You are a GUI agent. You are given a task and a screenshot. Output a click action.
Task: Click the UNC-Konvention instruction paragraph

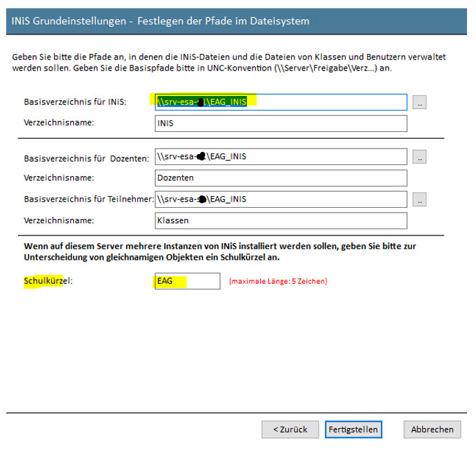point(228,62)
